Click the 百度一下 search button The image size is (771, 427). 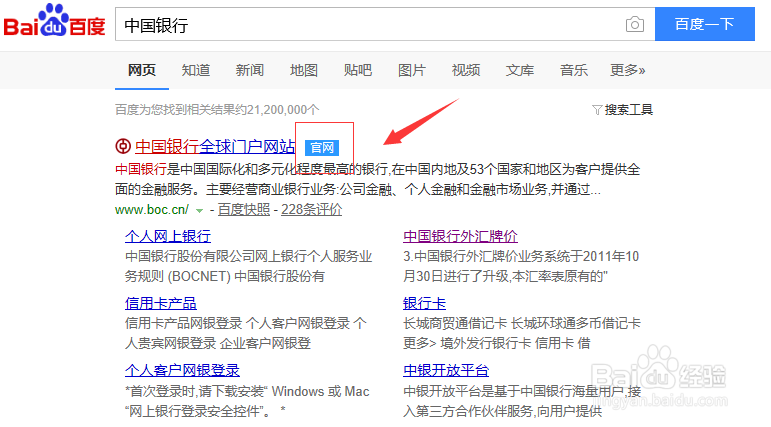pos(705,24)
